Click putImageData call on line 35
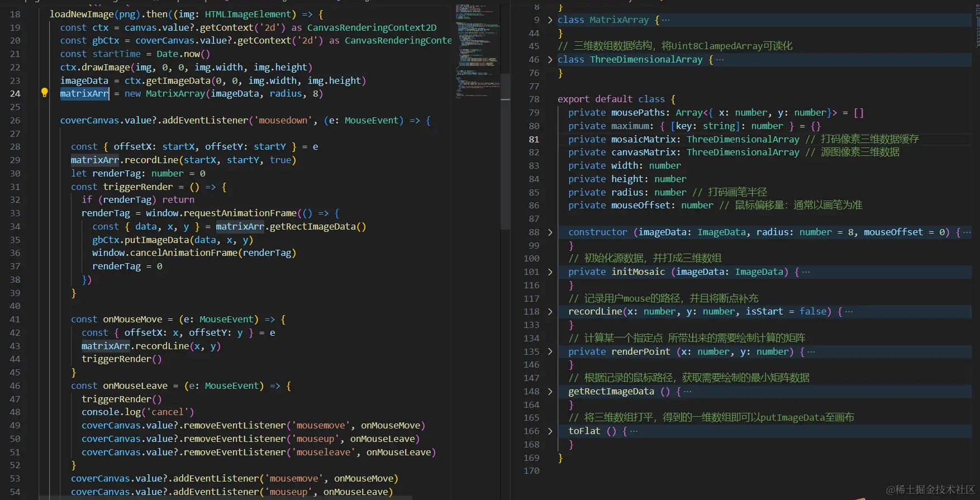Viewport: 980px width, 500px height. [x=156, y=240]
